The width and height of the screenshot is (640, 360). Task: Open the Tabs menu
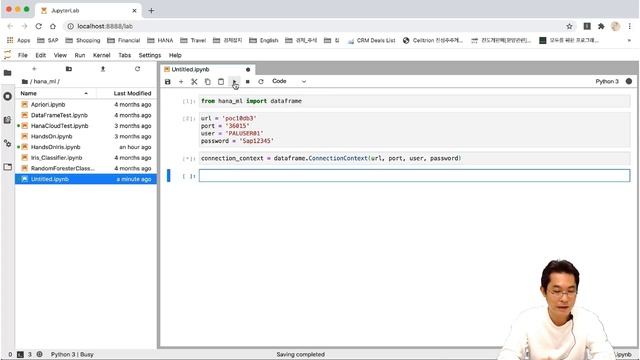click(124, 55)
